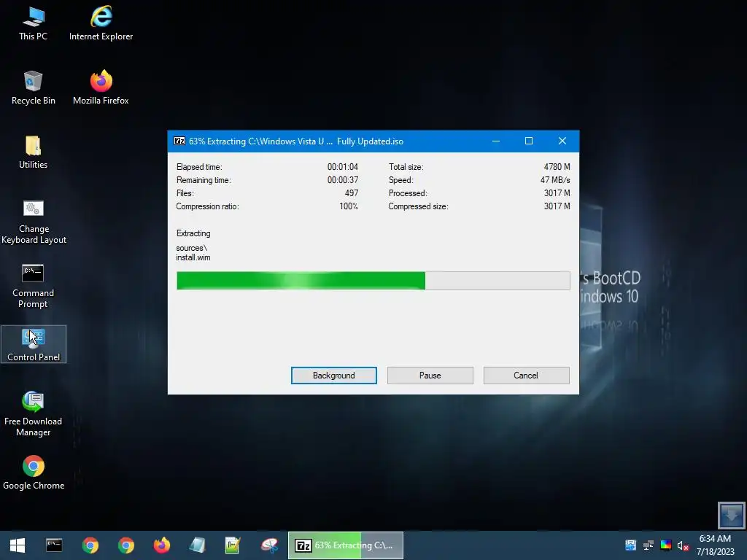
Task: Pause the 7-Zip extraction
Action: [430, 376]
